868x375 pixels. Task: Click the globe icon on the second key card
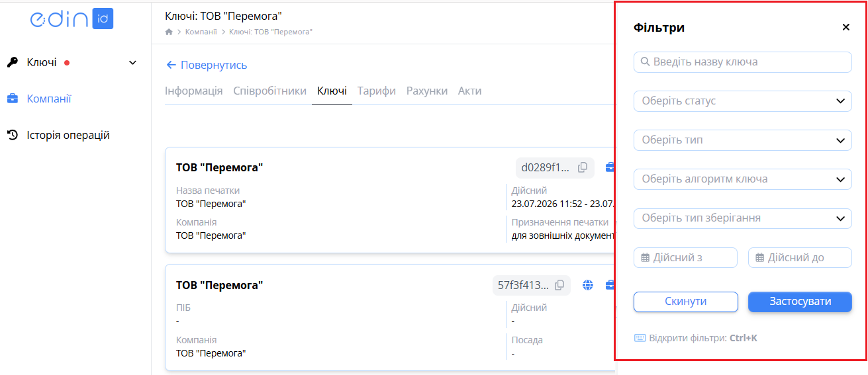[x=587, y=285]
